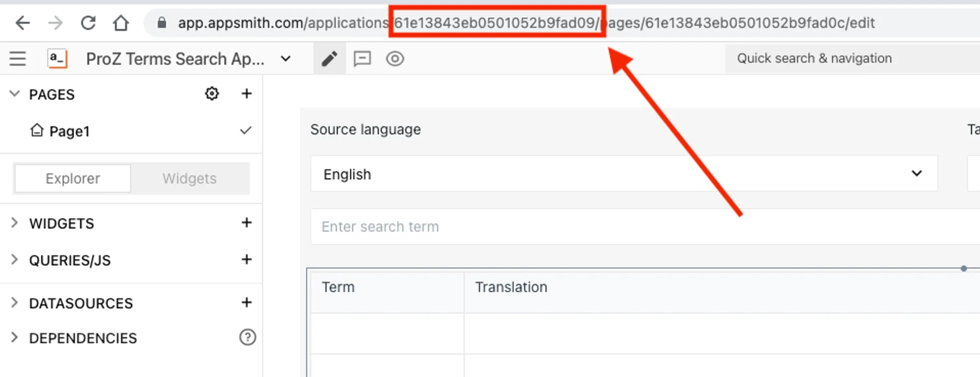Click the Source language label
980x377 pixels.
pos(365,130)
